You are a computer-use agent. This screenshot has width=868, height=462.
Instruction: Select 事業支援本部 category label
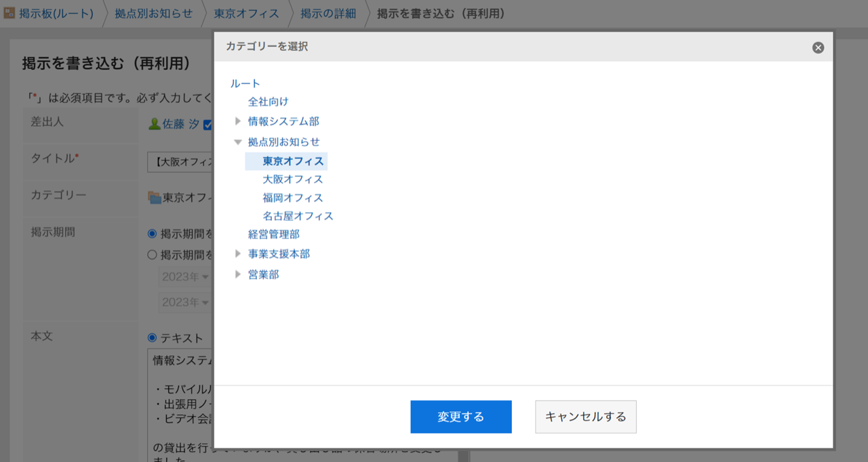[279, 254]
